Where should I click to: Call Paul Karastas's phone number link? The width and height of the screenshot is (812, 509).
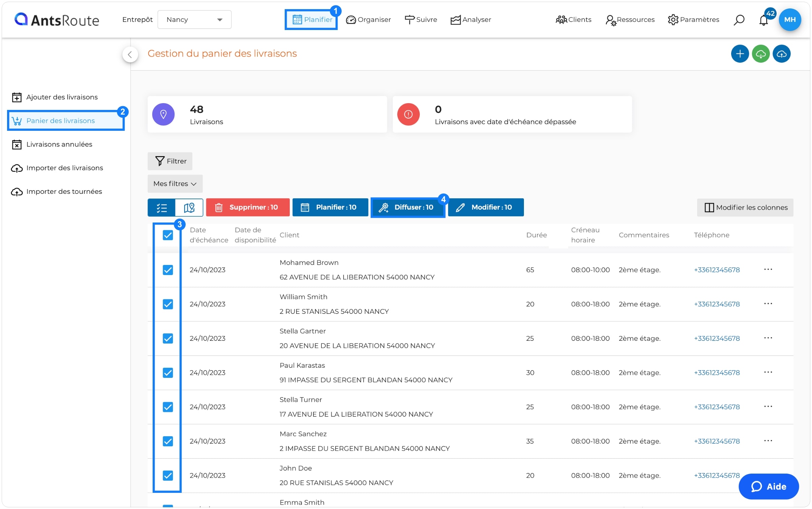pos(716,372)
